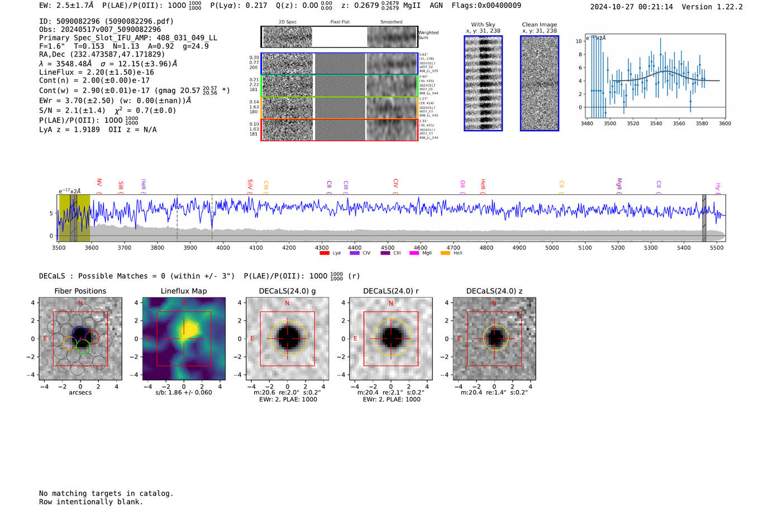Click the red fiber circle in Fiber Positions
The width and height of the screenshot is (782, 532).
(x=92, y=338)
